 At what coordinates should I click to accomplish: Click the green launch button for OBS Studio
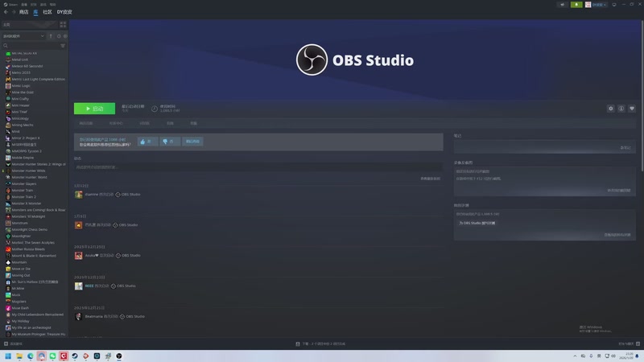94,109
